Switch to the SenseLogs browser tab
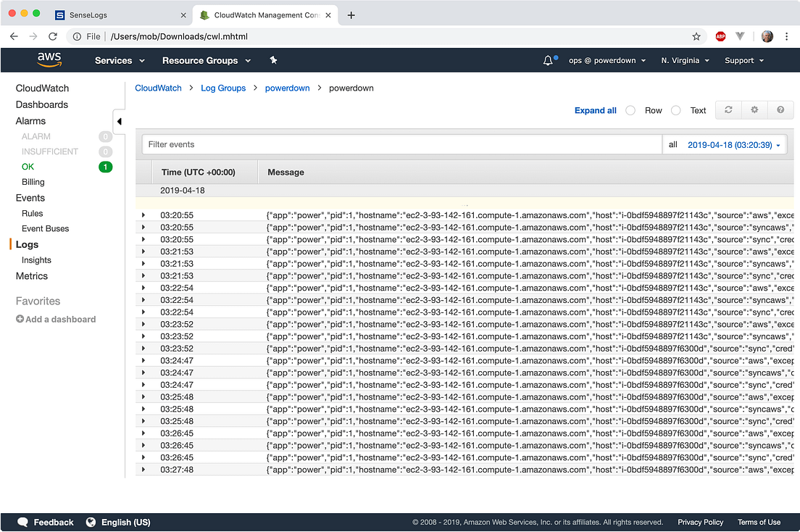 coord(120,15)
